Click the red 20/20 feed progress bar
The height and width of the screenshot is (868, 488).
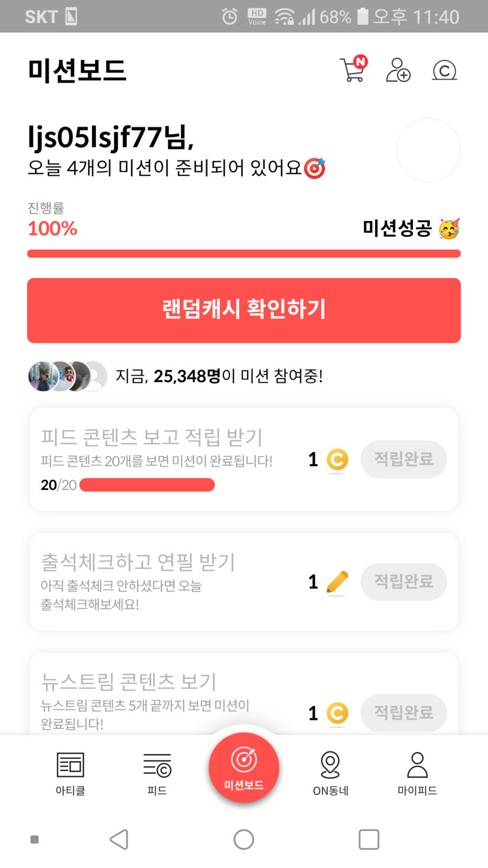point(147,485)
